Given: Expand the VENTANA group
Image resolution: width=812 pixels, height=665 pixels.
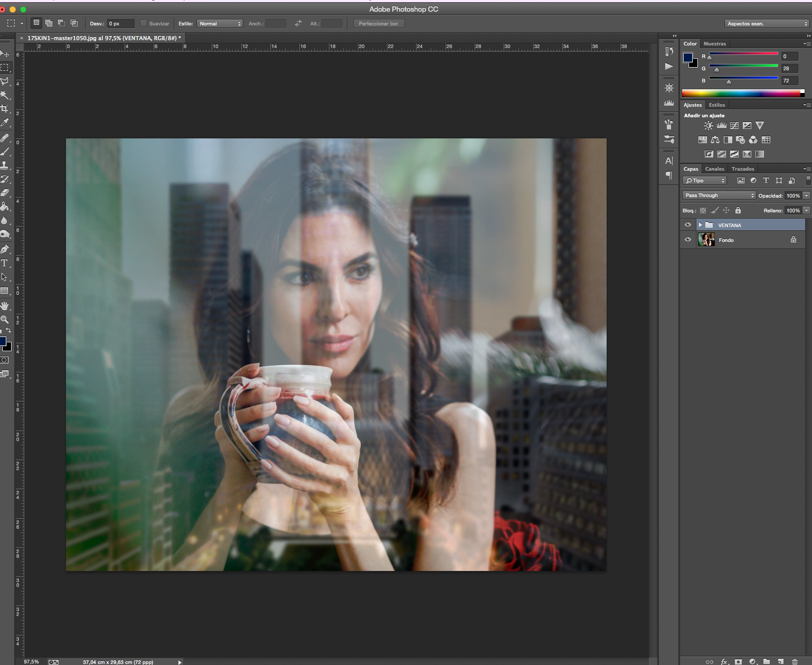Looking at the screenshot, I should point(700,225).
